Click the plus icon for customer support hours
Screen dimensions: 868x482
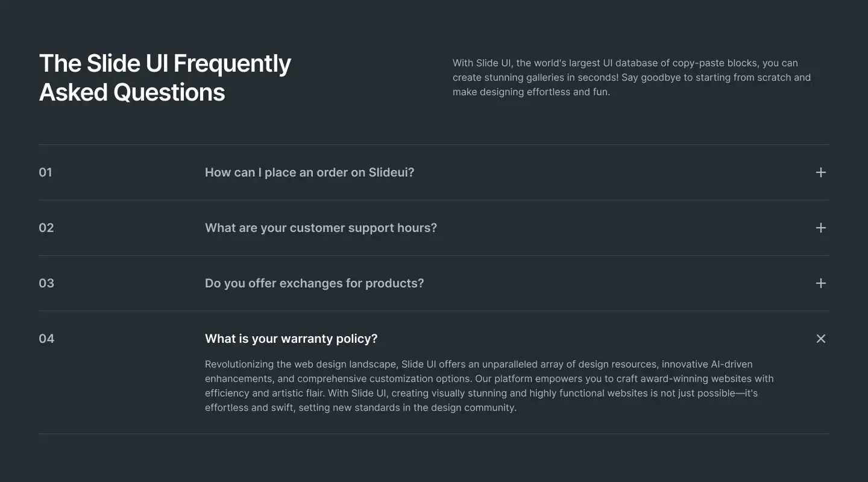[x=820, y=228]
